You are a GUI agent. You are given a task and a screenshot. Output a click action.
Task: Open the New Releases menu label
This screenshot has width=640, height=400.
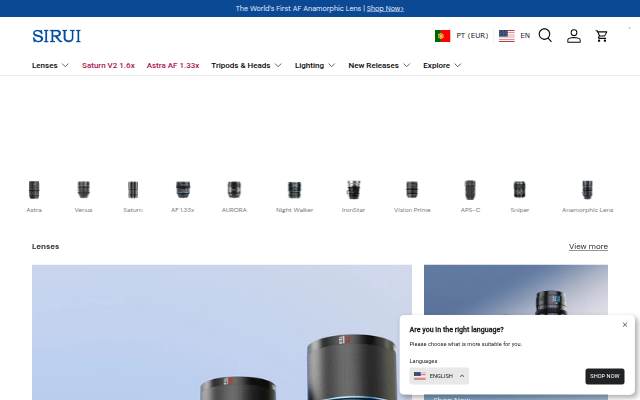(373, 65)
